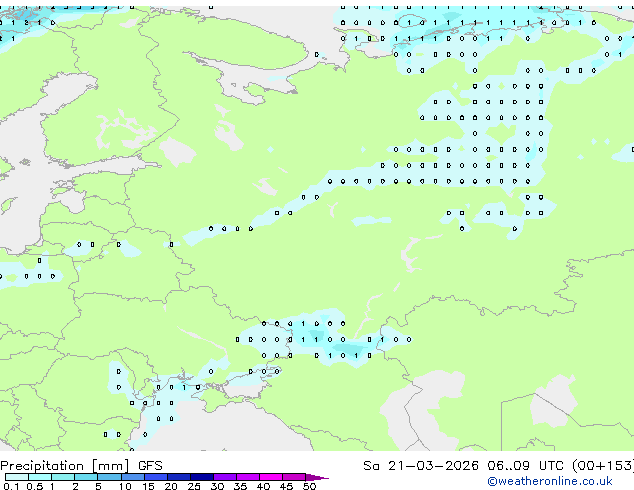This screenshot has width=634, height=490.
Task: Click the legend scale label '10'
Action: click(x=125, y=486)
